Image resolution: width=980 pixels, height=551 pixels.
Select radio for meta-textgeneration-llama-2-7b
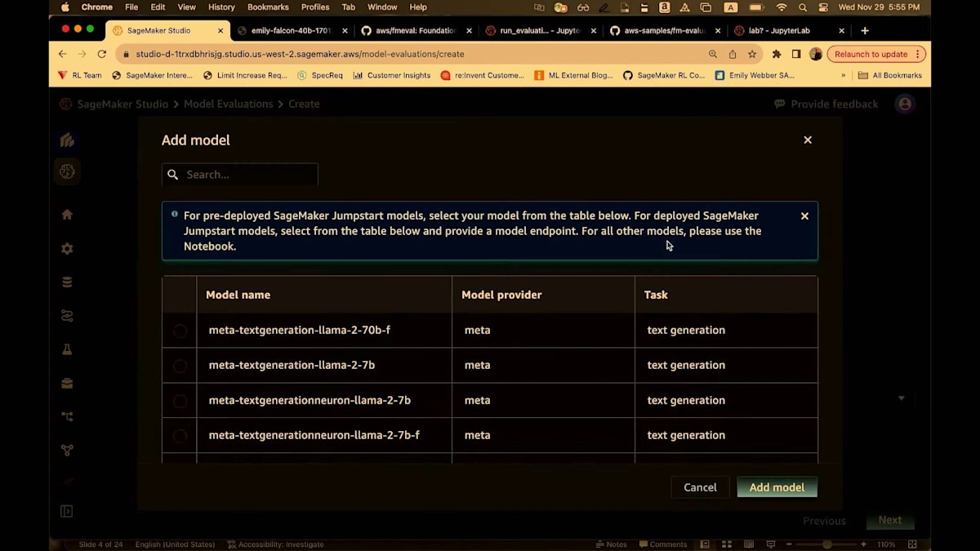point(180,366)
